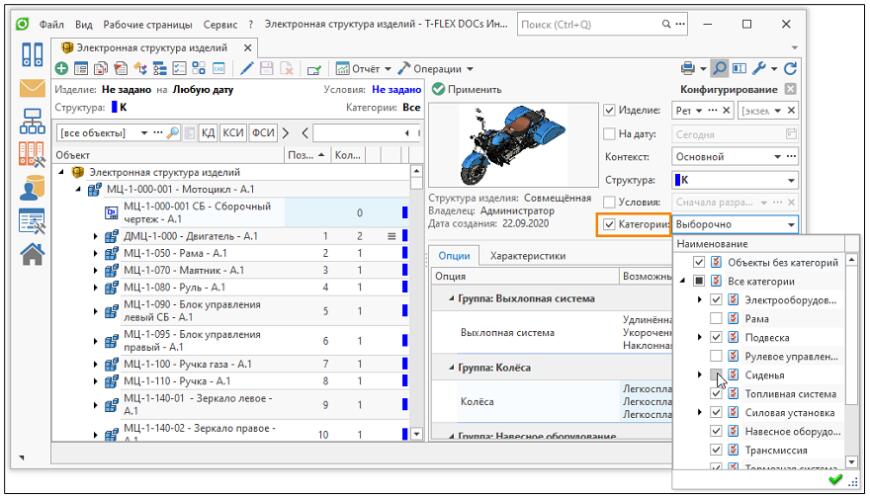The height and width of the screenshot is (499, 870).
Task: Close the Конфигурирование panel
Action: click(x=791, y=89)
